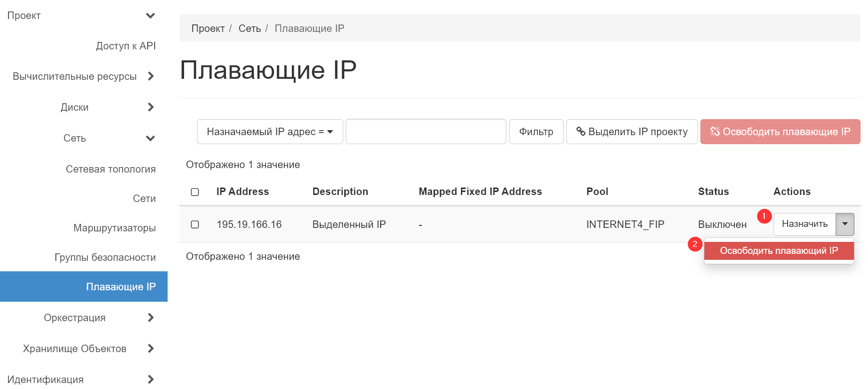The image size is (868, 389).
Task: Select Освободить плавающий IP menu entry
Action: [x=778, y=250]
